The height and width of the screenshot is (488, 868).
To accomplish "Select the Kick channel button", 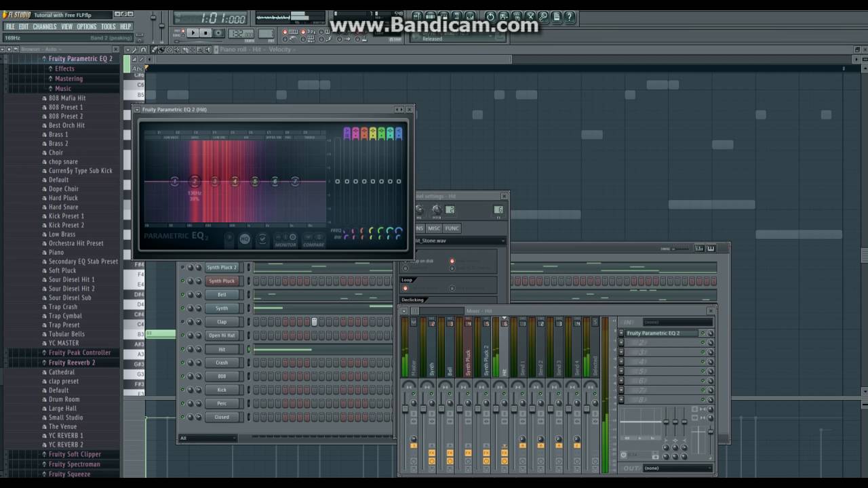I will point(222,390).
